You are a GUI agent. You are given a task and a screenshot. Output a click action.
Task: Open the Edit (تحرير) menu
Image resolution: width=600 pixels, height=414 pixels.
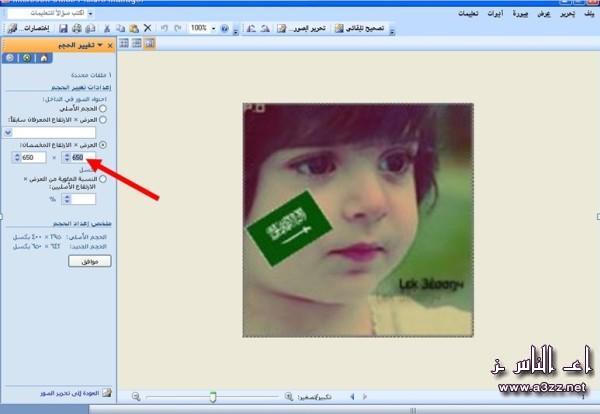click(x=567, y=14)
